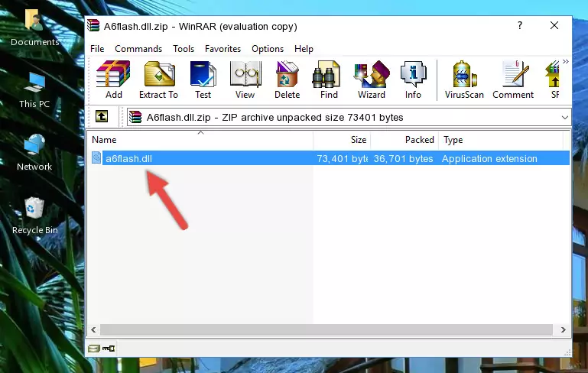
Task: Click the question mark help button in title bar
Action: click(520, 25)
